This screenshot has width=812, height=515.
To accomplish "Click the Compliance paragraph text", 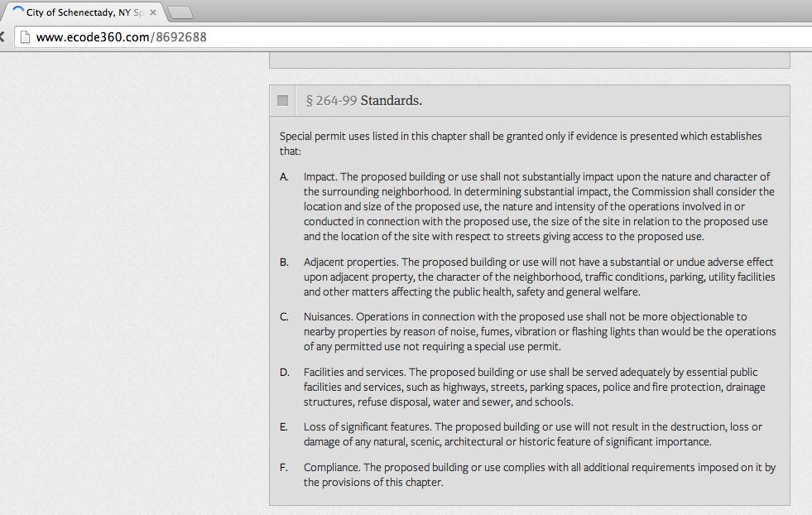I will pyautogui.click(x=538, y=475).
